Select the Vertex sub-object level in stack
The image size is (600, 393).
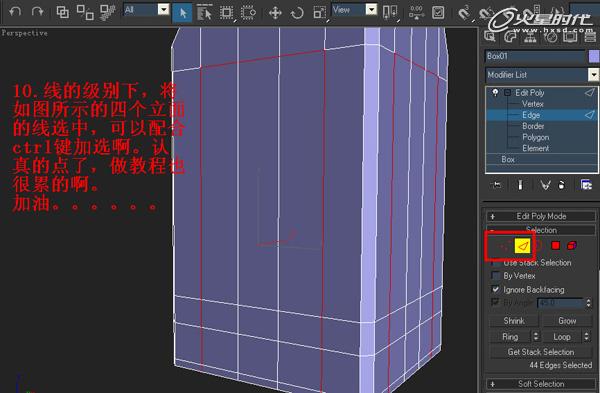tap(533, 104)
